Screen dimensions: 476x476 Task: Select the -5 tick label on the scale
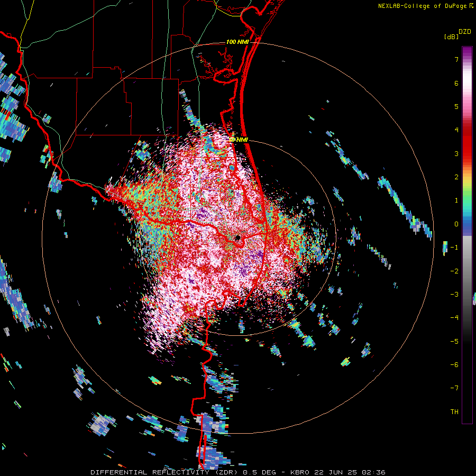coord(454,342)
